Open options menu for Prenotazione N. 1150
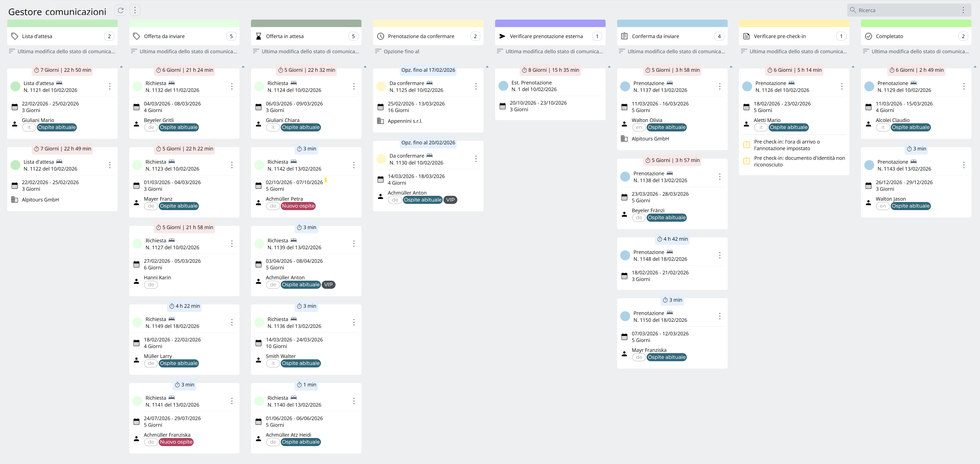 [719, 316]
